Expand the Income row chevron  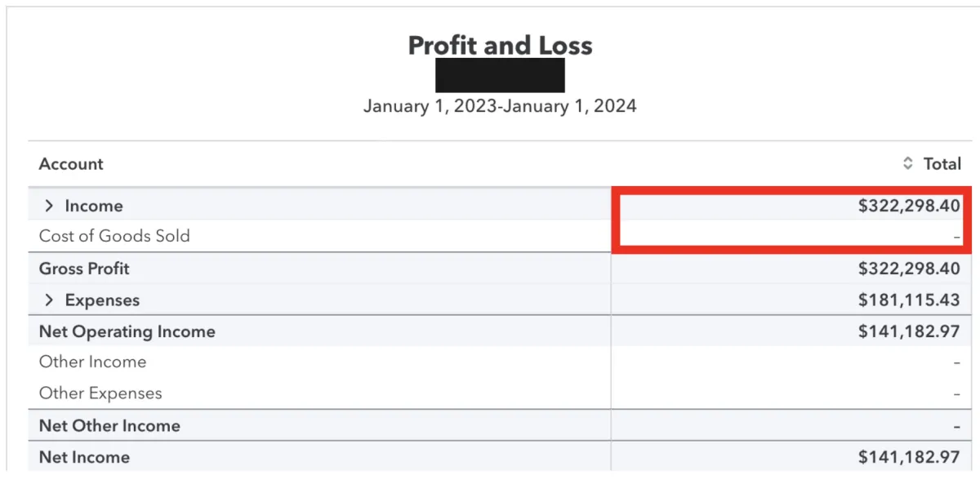point(49,207)
